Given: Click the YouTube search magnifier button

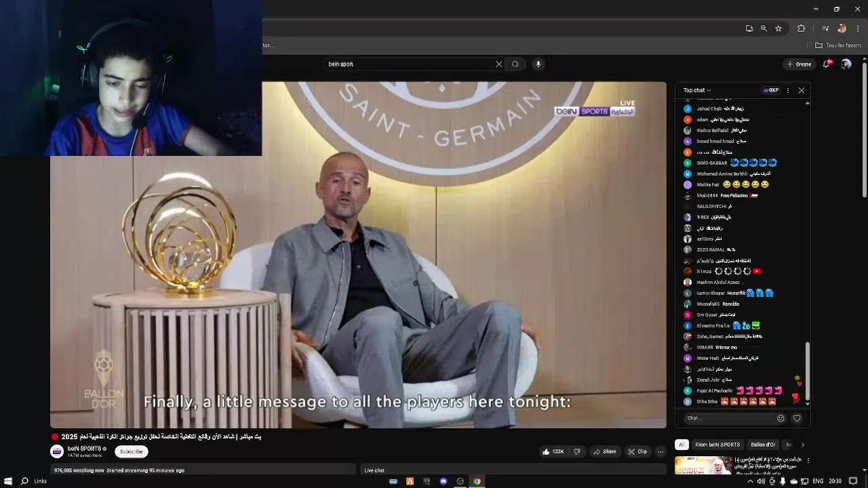Looking at the screenshot, I should point(515,64).
